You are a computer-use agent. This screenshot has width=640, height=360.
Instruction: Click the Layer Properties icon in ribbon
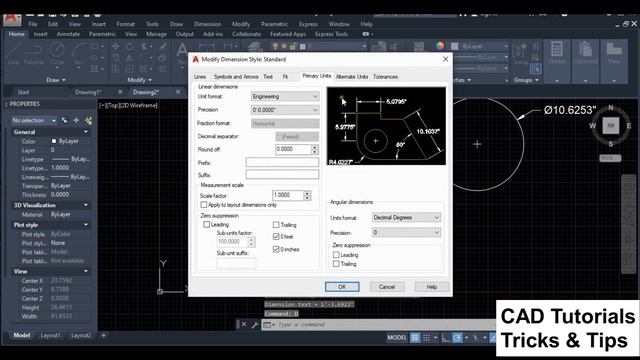pyautogui.click(x=255, y=47)
